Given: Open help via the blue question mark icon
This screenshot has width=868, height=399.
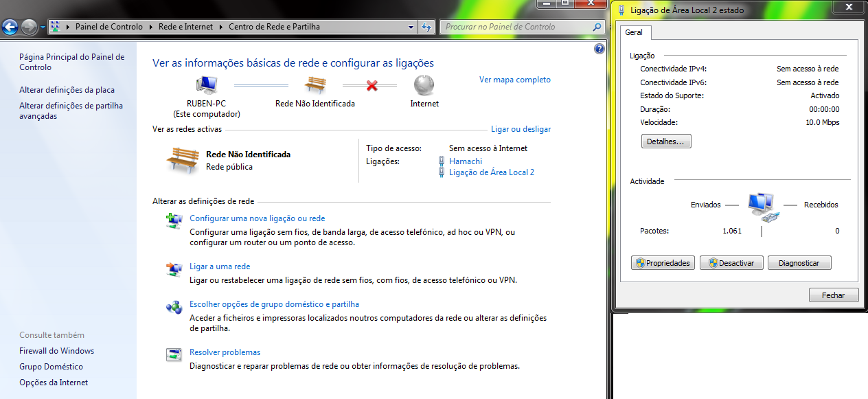Looking at the screenshot, I should pyautogui.click(x=599, y=48).
